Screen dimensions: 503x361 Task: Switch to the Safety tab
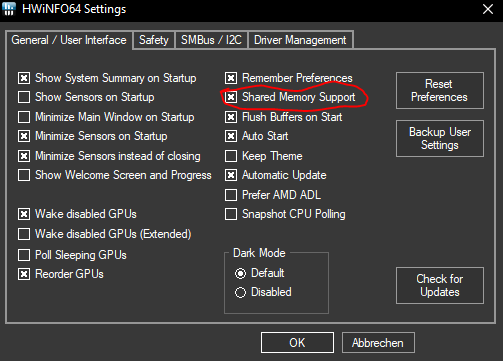[154, 40]
